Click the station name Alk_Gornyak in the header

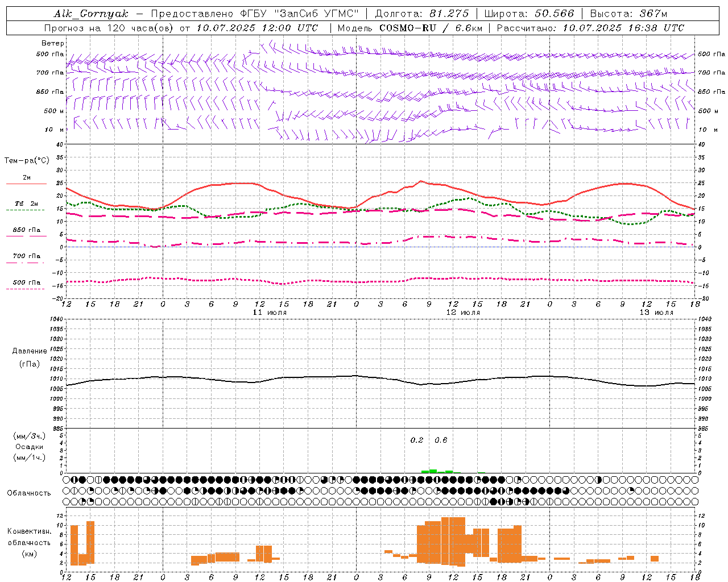coord(91,14)
